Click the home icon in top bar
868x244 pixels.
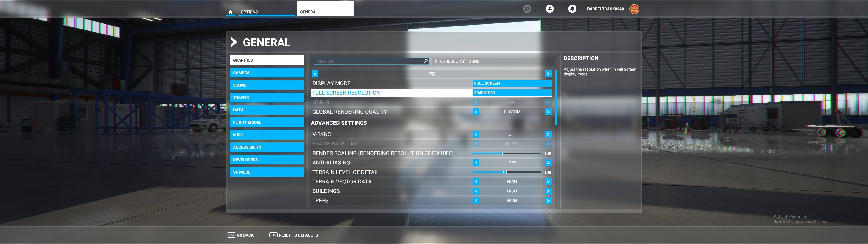[231, 12]
